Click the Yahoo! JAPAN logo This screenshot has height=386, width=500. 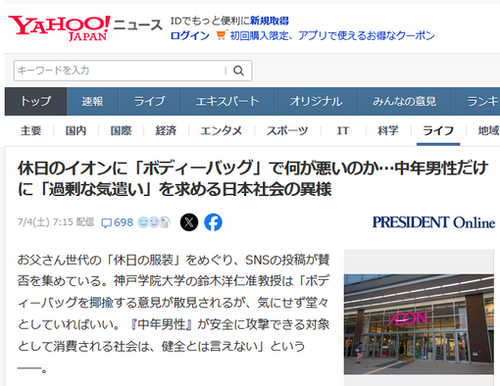pos(59,28)
